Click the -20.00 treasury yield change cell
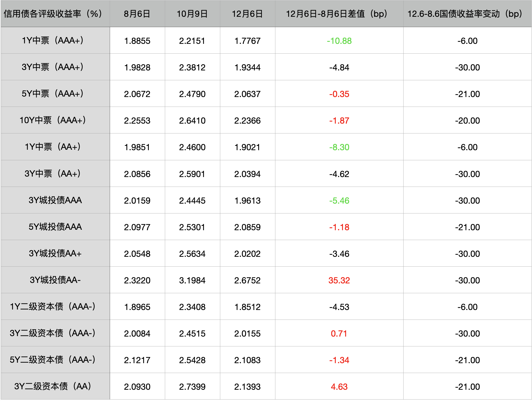 (467, 120)
